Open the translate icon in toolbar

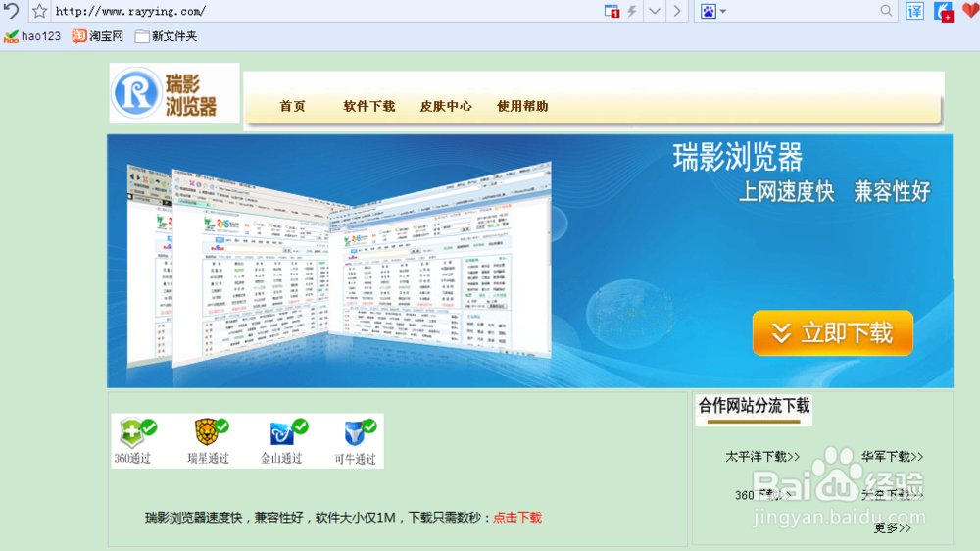click(914, 11)
